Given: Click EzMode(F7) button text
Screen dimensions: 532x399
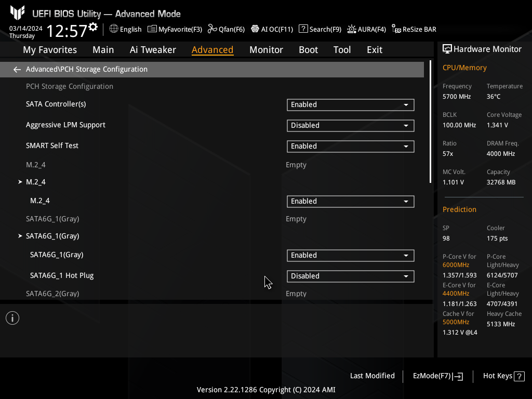Looking at the screenshot, I should (432, 376).
